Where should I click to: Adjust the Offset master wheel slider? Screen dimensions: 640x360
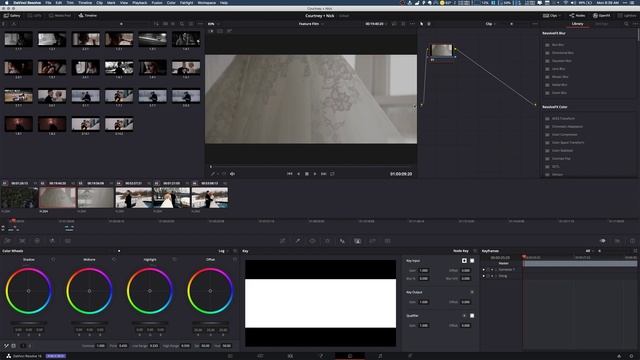210,323
